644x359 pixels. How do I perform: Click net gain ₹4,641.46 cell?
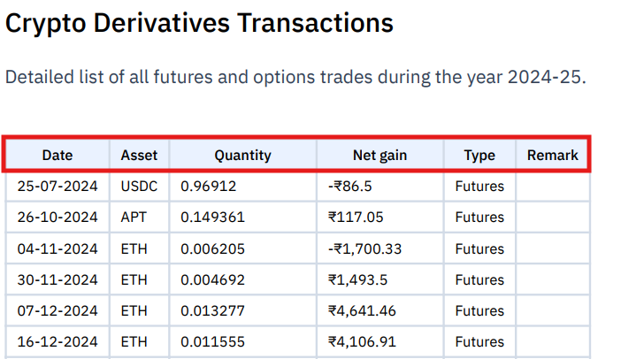(x=379, y=310)
